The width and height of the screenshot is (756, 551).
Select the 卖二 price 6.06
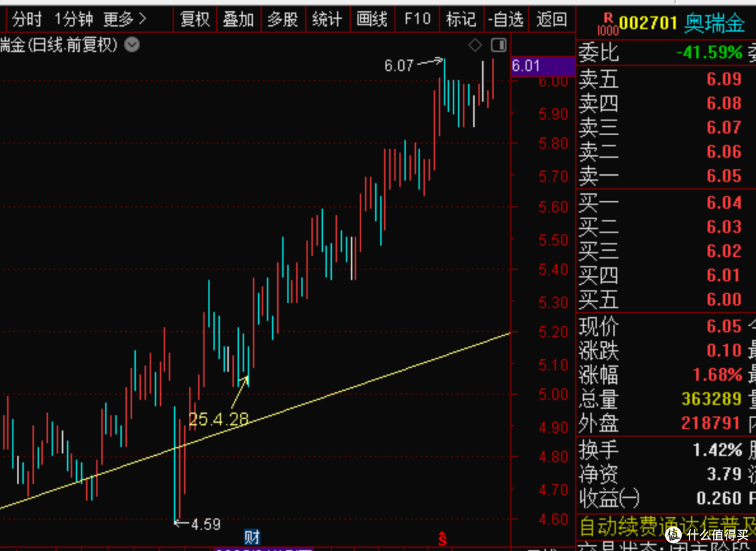coord(724,151)
